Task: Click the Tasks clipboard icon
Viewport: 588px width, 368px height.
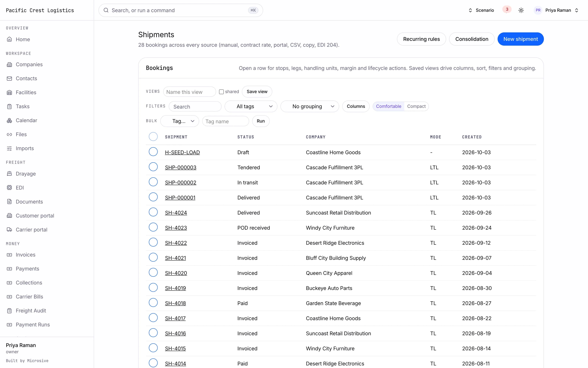Action: click(9, 106)
